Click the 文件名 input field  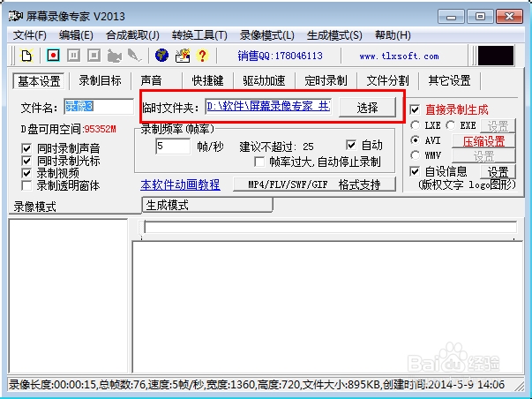[99, 107]
